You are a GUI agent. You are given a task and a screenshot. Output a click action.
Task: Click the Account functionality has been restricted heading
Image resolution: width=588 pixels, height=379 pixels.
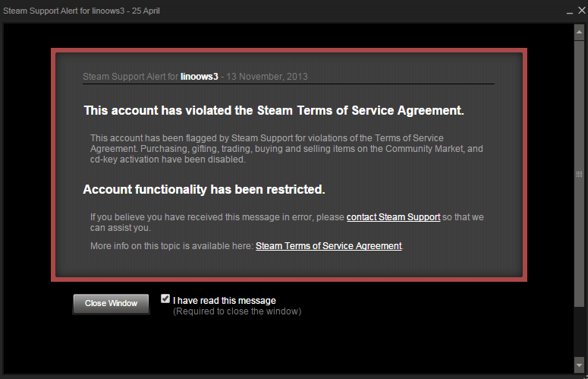(204, 189)
